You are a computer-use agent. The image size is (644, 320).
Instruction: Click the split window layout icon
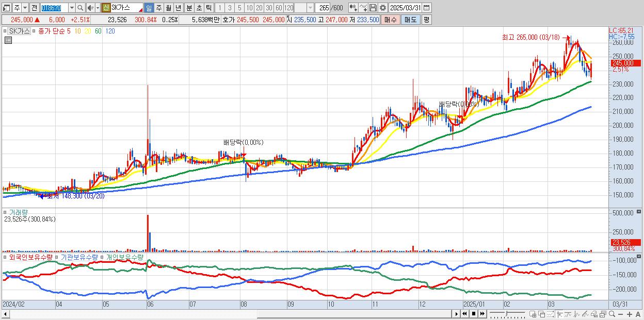point(533,314)
